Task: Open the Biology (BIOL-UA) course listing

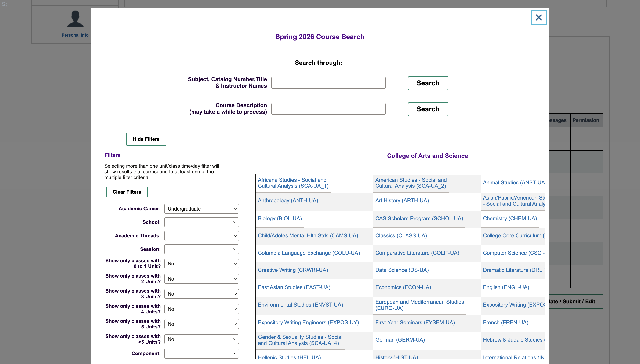Action: click(280, 218)
